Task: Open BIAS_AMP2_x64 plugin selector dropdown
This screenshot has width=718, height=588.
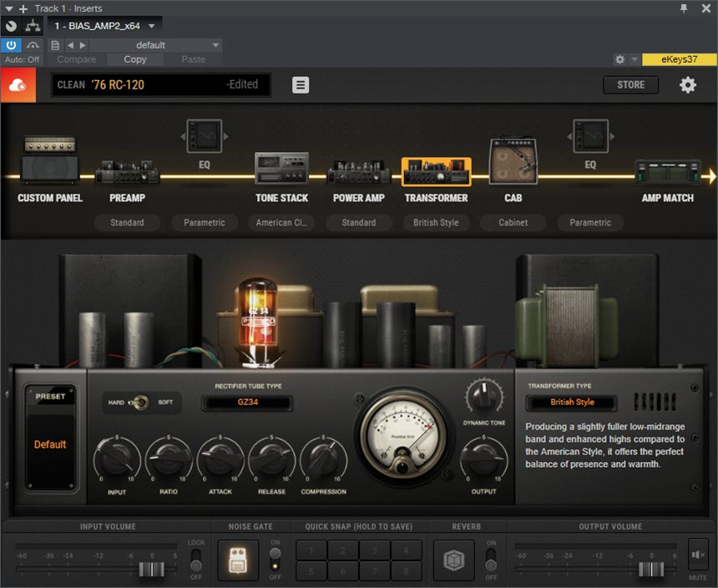Action: (x=105, y=26)
